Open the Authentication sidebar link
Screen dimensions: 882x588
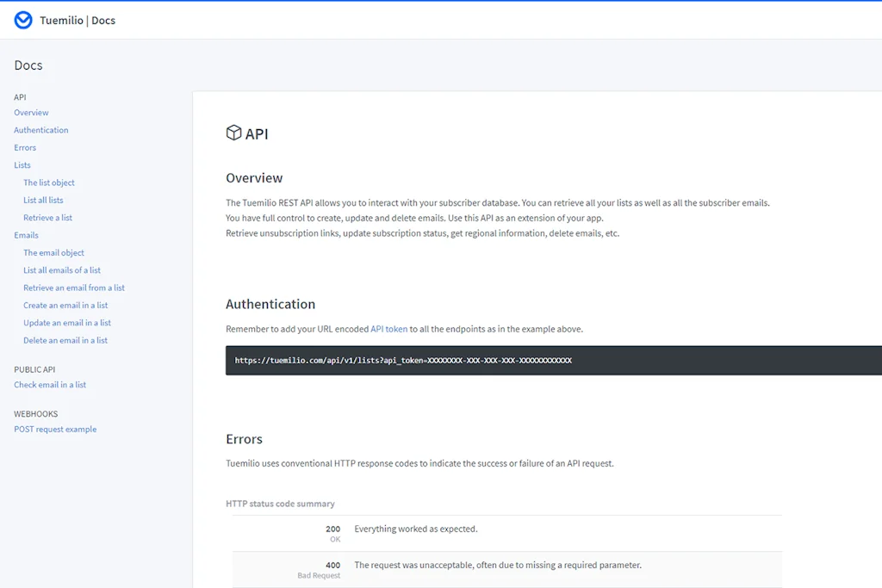[41, 130]
